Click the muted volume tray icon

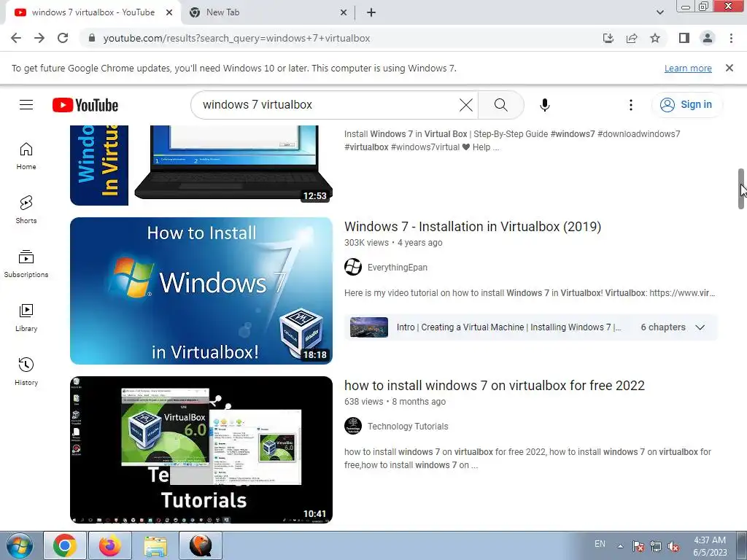pyautogui.click(x=673, y=547)
